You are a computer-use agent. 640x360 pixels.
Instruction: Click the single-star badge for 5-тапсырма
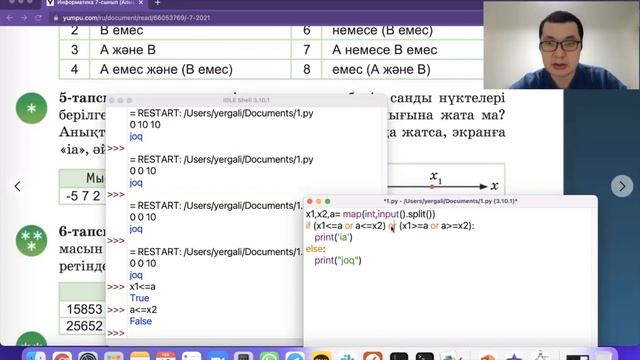point(31,108)
